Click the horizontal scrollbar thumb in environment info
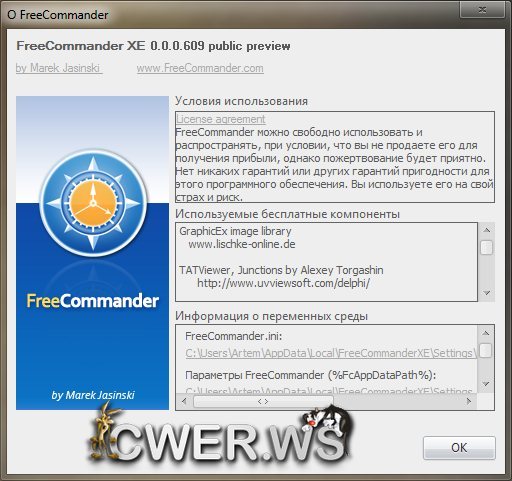Viewport: 512px width, 481px height. tap(263, 401)
